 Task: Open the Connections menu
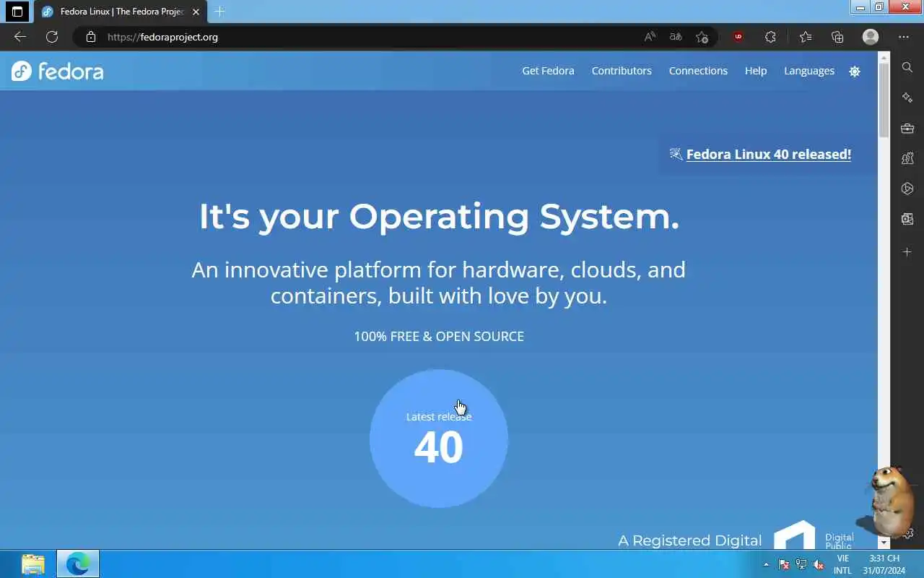click(698, 71)
